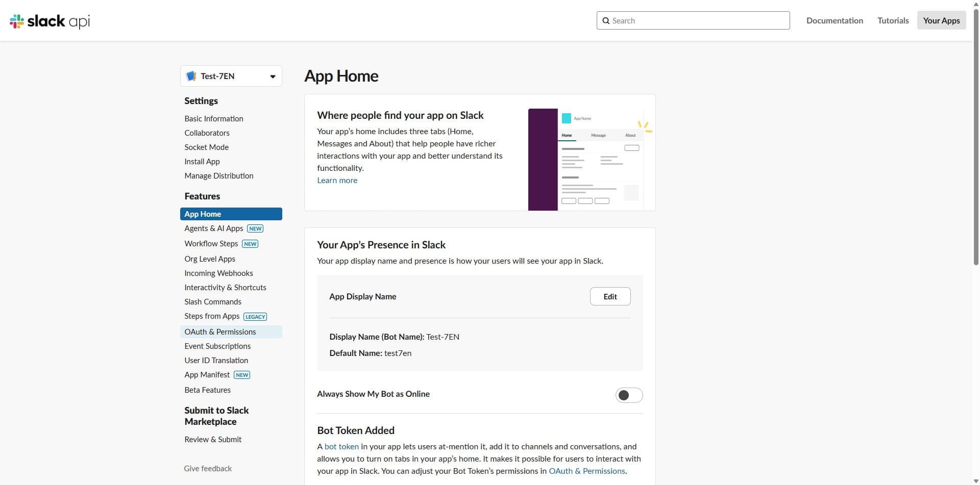Click the App Home illustration thumbnail
Screen dimensions: 980x485
click(x=591, y=159)
